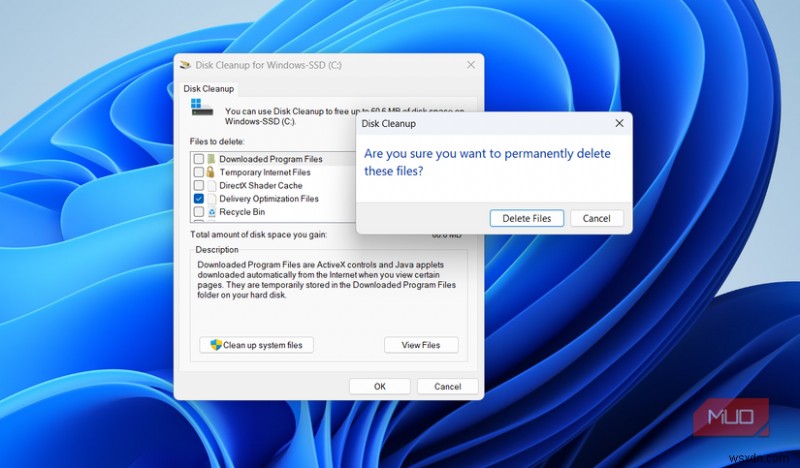Viewport: 800px width, 468px height.
Task: Click OK in Disk Cleanup window
Action: (x=380, y=386)
